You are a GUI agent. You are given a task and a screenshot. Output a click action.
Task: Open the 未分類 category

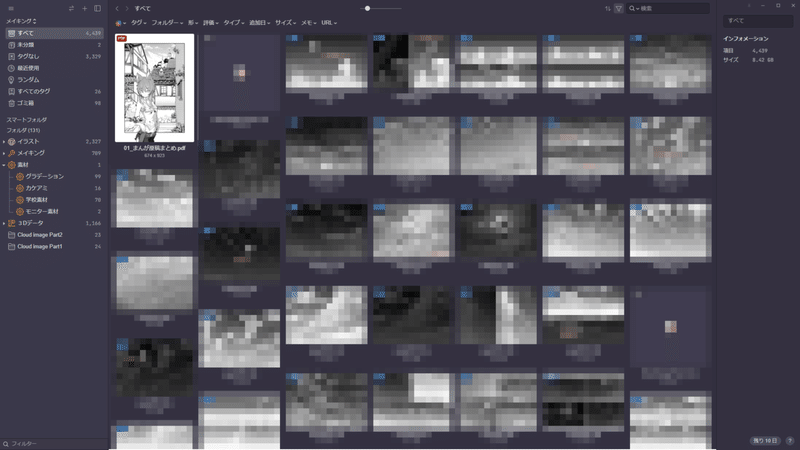click(x=54, y=45)
